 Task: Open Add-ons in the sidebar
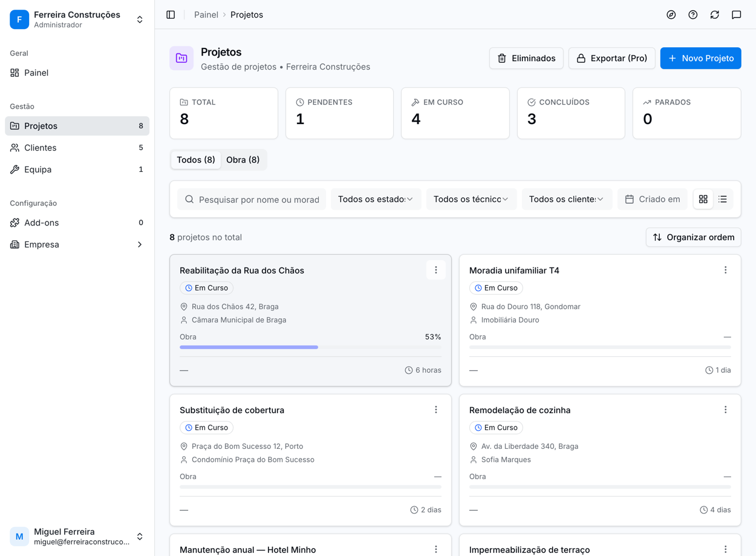(x=77, y=223)
